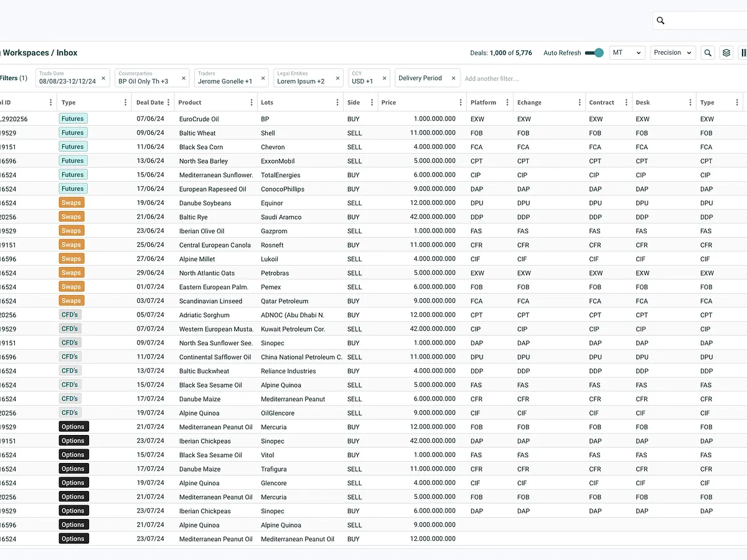The image size is (747, 560).
Task: Click the Futures badge for EuroCrude Oil
Action: point(73,118)
